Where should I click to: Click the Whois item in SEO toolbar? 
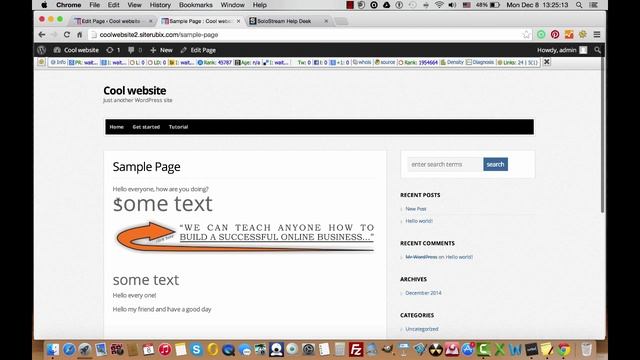pos(362,62)
